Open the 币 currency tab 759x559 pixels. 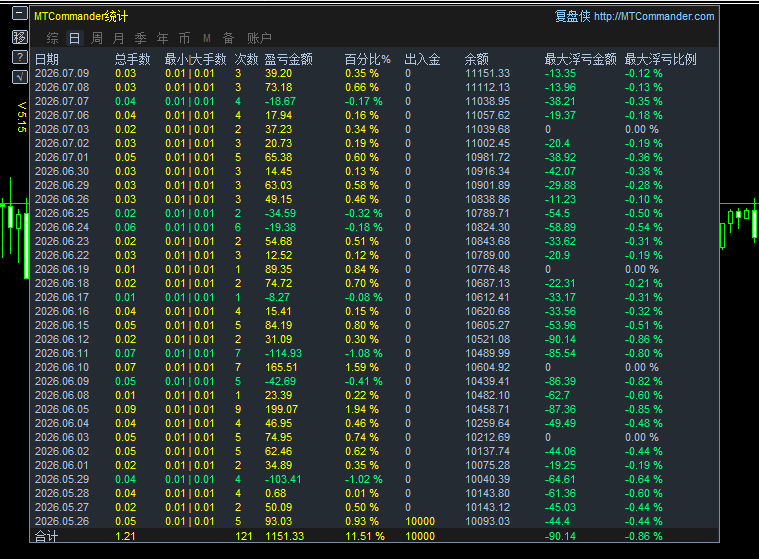click(x=184, y=38)
